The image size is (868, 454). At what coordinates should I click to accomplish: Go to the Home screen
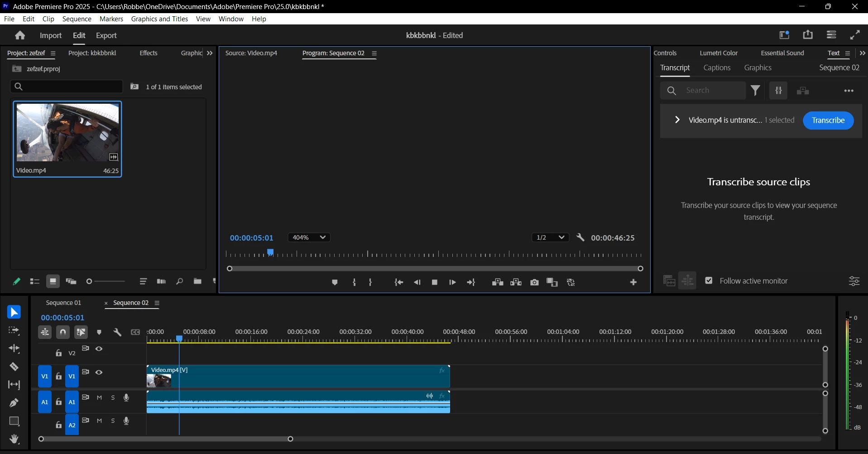20,35
